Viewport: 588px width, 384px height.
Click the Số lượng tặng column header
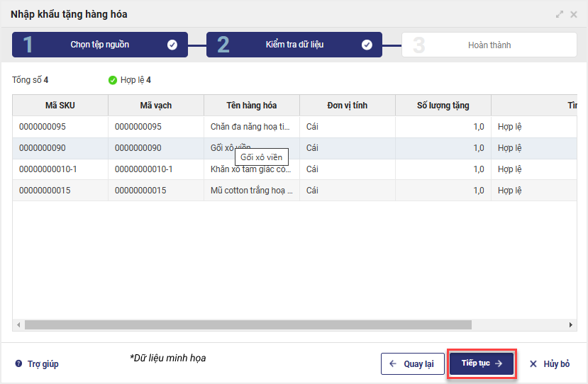click(x=443, y=106)
